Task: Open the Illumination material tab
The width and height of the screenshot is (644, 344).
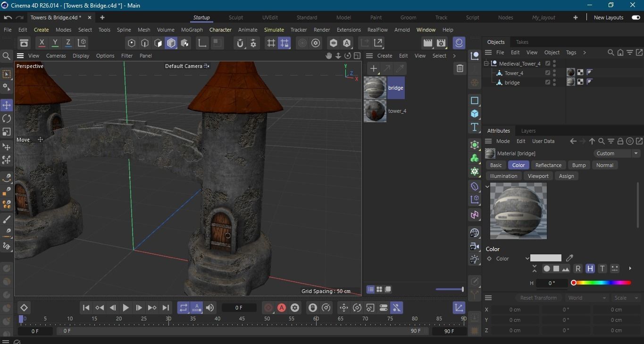Action: [x=503, y=176]
